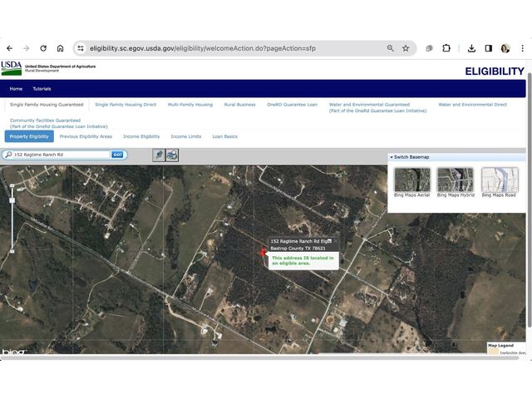Bookmark this page with star icon

click(x=406, y=48)
